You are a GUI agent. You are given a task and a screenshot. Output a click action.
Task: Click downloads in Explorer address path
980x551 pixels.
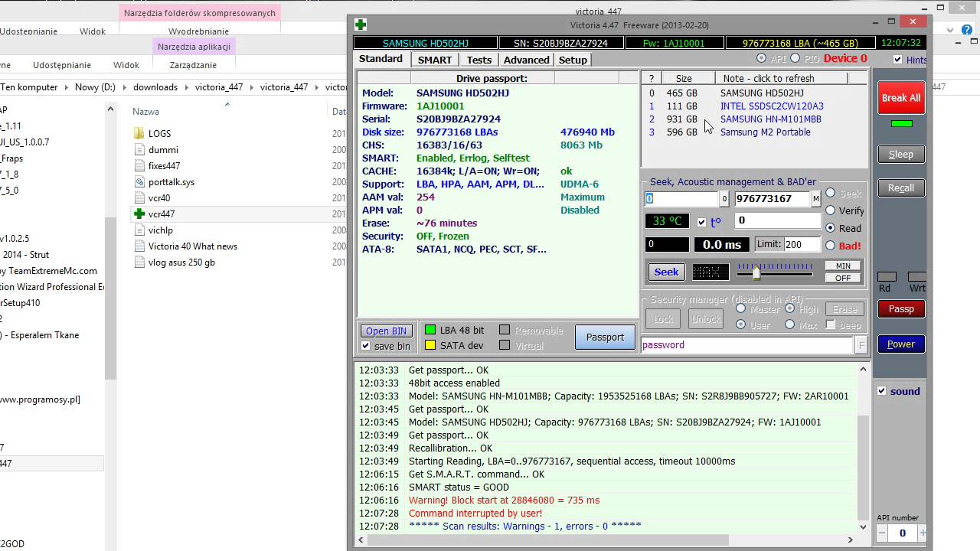[x=155, y=87]
